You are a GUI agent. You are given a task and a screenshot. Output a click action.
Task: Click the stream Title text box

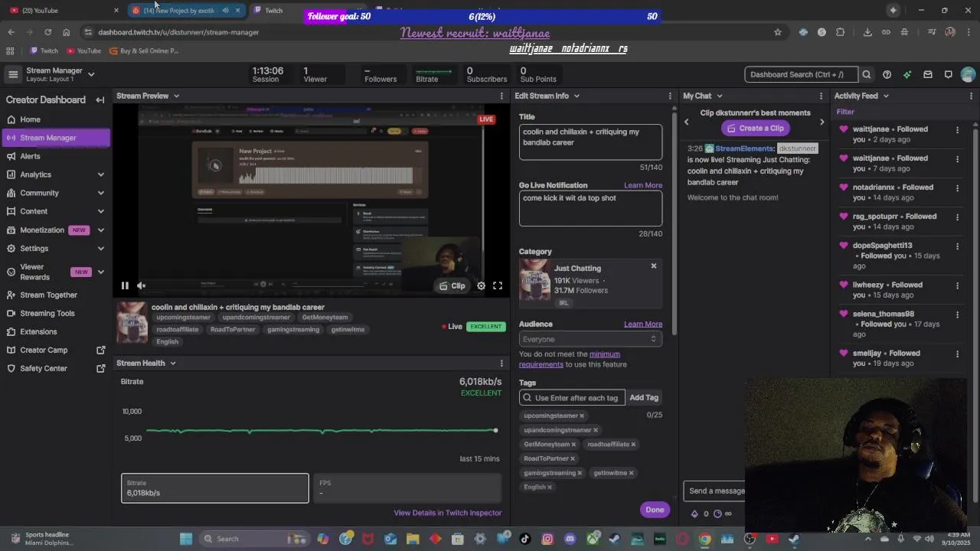point(590,142)
